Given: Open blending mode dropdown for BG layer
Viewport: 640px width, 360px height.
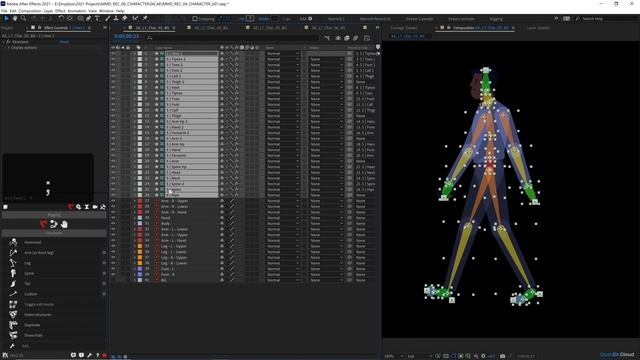Looking at the screenshot, I should [283, 280].
